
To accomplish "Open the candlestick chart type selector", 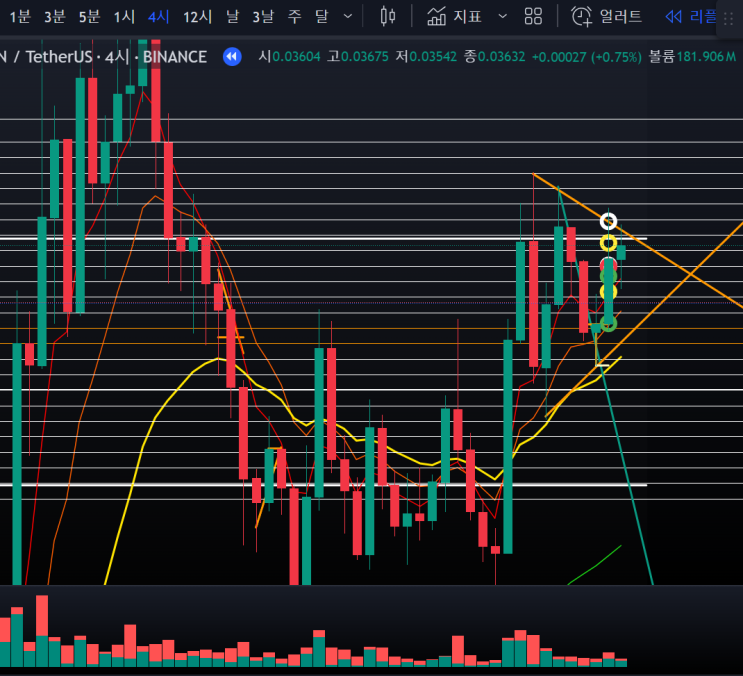I will click(x=388, y=17).
